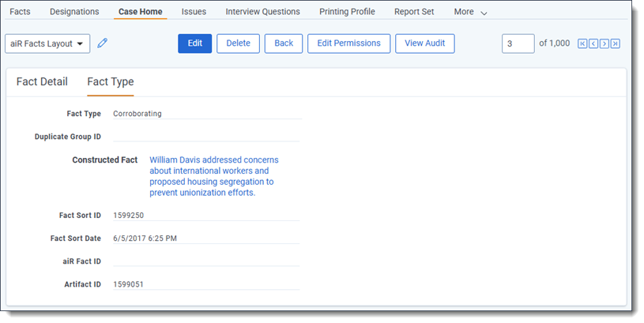Open the Interview Questions tab

click(262, 12)
